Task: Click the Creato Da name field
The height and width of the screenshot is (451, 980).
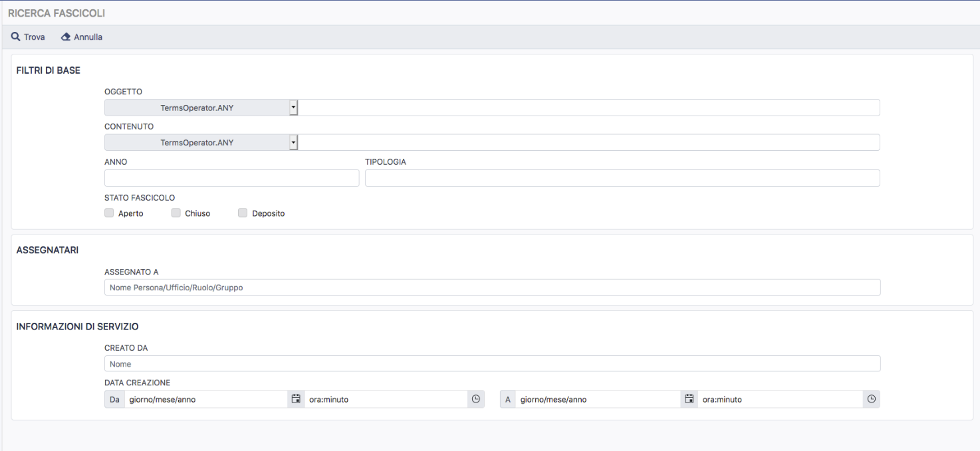Action: 492,364
